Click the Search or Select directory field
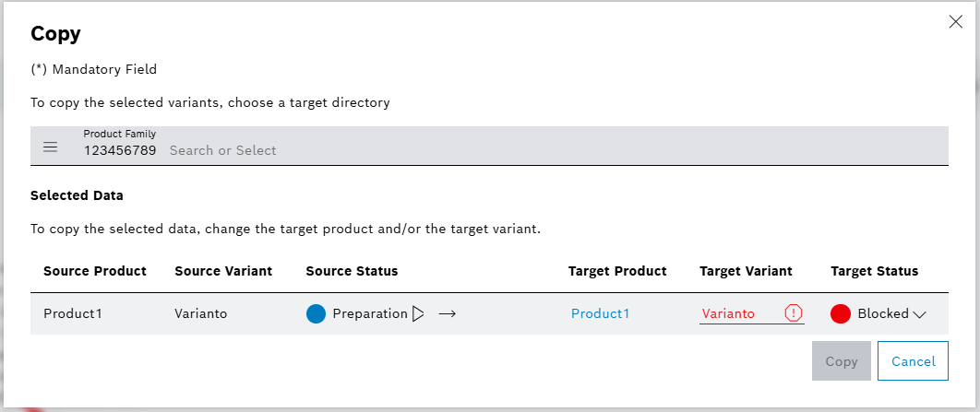The image size is (980, 412). [554, 150]
